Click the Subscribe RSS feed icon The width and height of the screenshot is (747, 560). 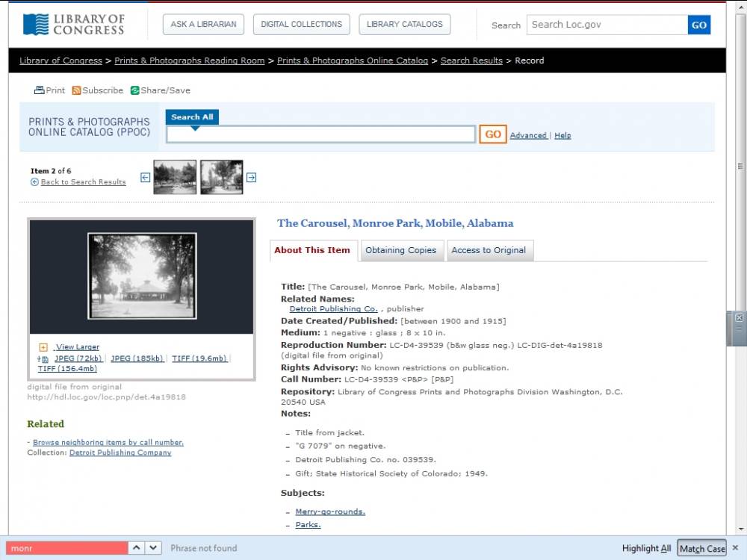pyautogui.click(x=76, y=90)
